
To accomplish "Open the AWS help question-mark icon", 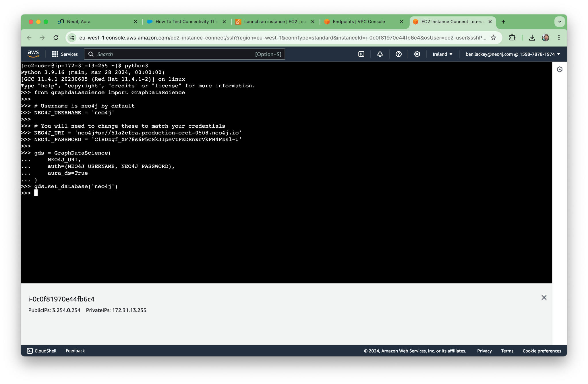I will (399, 54).
